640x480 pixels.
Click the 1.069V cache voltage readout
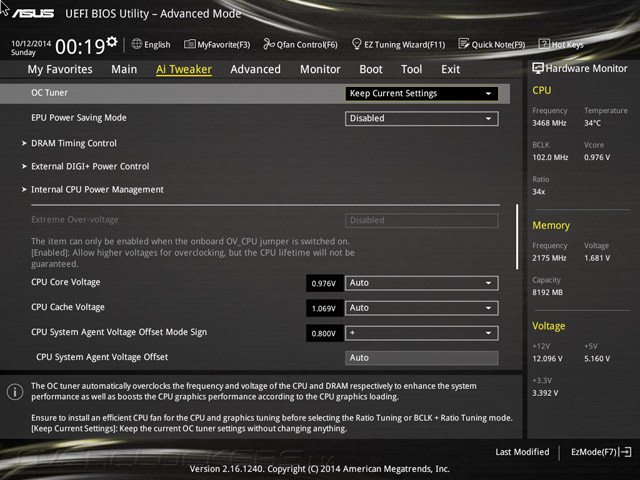click(324, 308)
